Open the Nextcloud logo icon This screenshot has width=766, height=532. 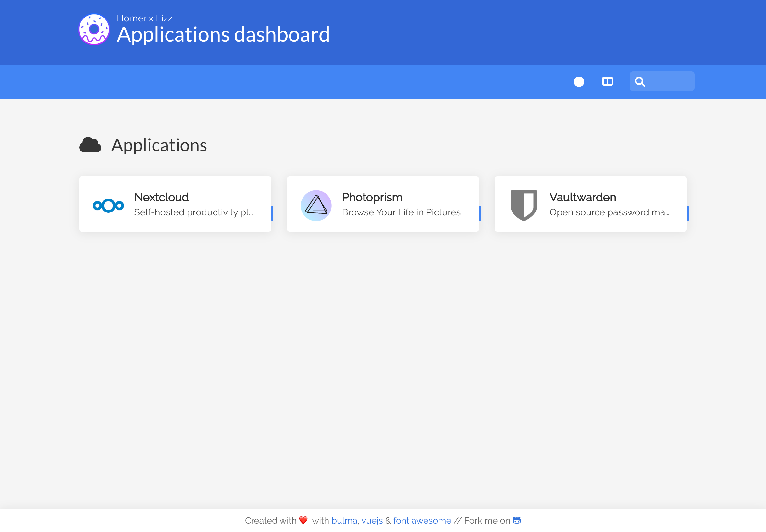pyautogui.click(x=108, y=205)
